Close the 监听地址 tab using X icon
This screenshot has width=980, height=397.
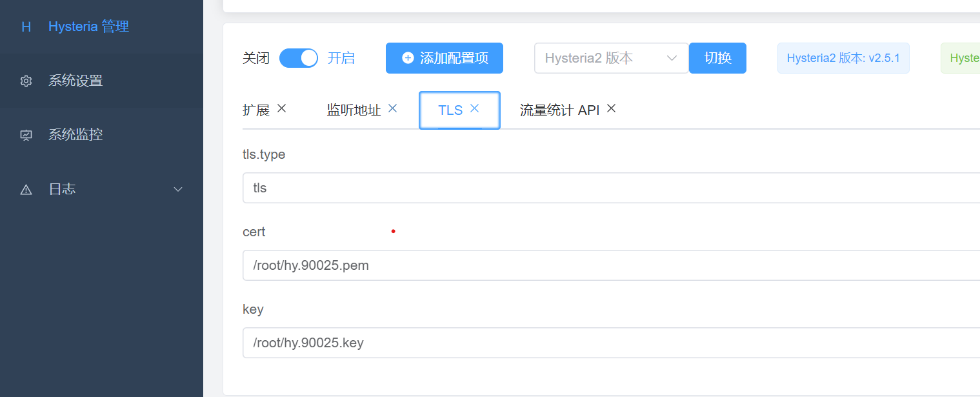[392, 108]
